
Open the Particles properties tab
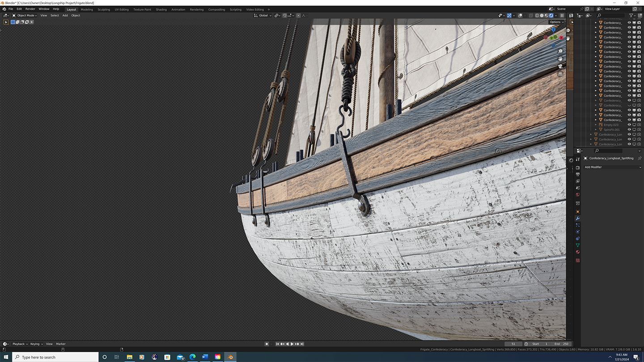click(x=577, y=225)
